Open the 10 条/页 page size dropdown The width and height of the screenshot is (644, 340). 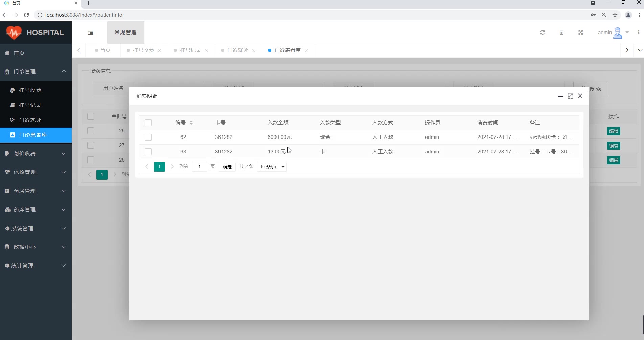click(272, 167)
